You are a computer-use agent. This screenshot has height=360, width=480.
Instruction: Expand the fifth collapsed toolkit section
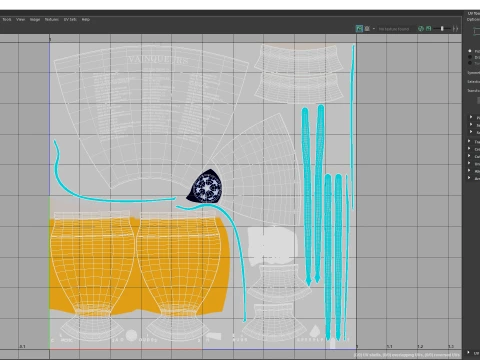(x=469, y=148)
